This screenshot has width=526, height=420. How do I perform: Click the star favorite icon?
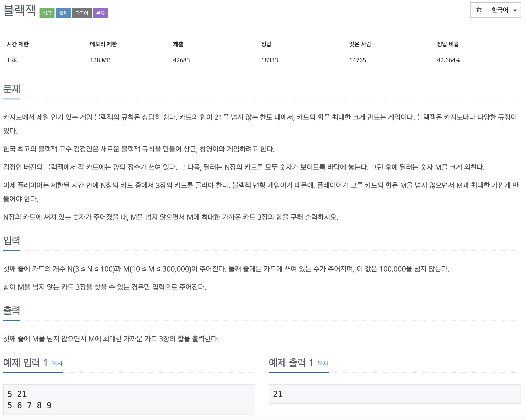[479, 10]
